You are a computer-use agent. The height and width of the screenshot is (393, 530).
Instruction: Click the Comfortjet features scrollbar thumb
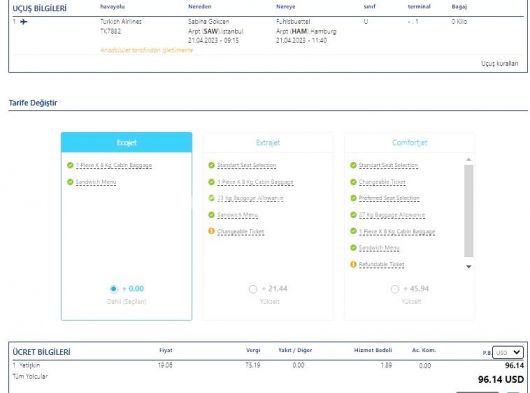[468, 211]
